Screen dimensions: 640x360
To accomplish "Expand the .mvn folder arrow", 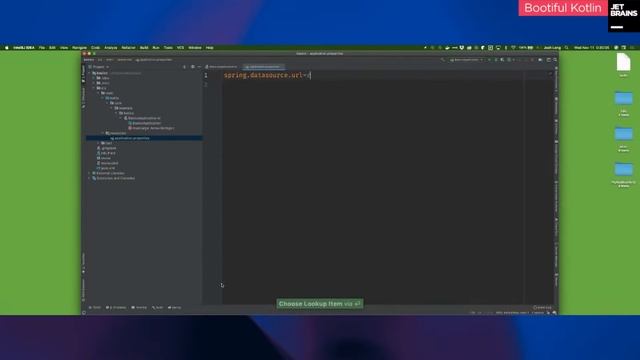I will pos(94,83).
